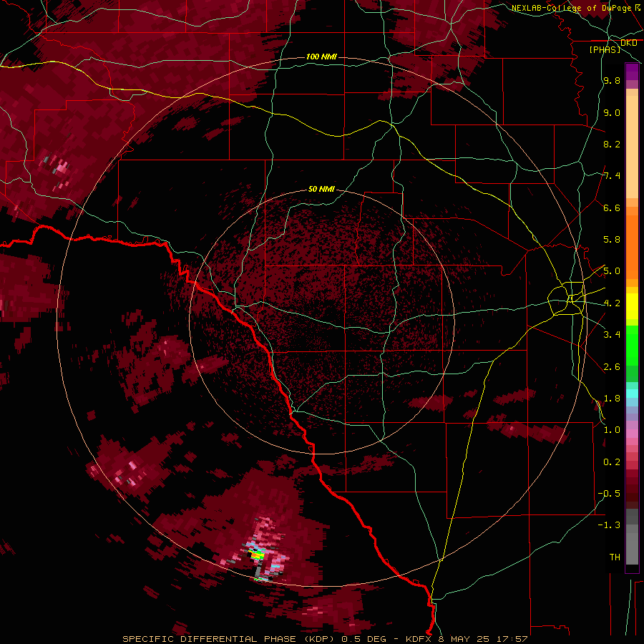The width and height of the screenshot is (644, 644).
Task: Pick the yellow segment of the color bar
Action: click(632, 306)
